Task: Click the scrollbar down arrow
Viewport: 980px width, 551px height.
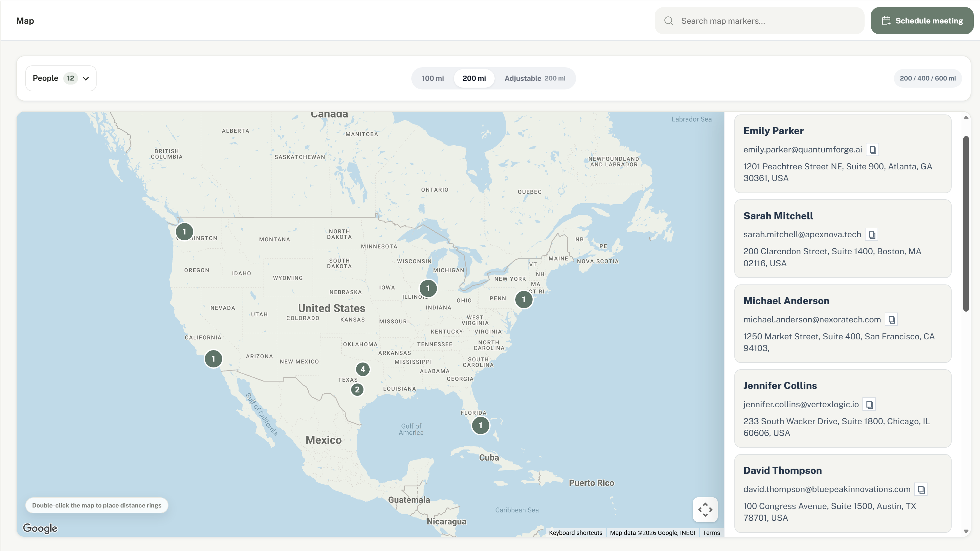Action: (x=965, y=531)
